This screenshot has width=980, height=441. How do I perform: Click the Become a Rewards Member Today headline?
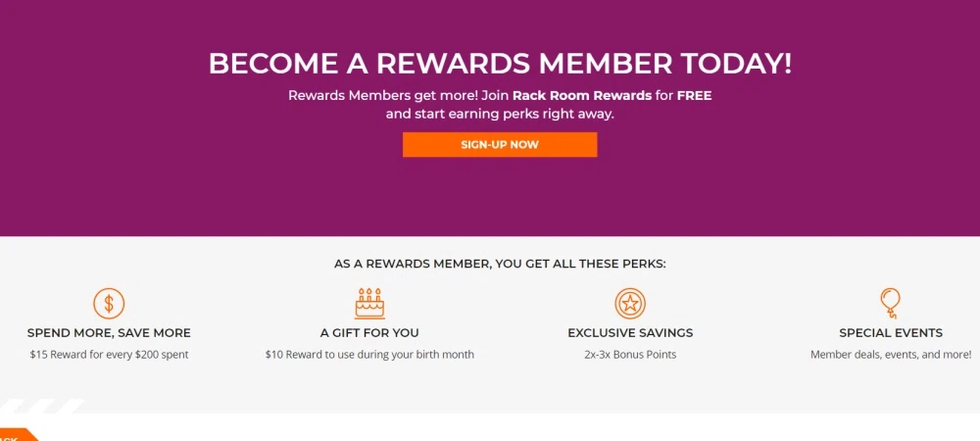[x=500, y=63]
